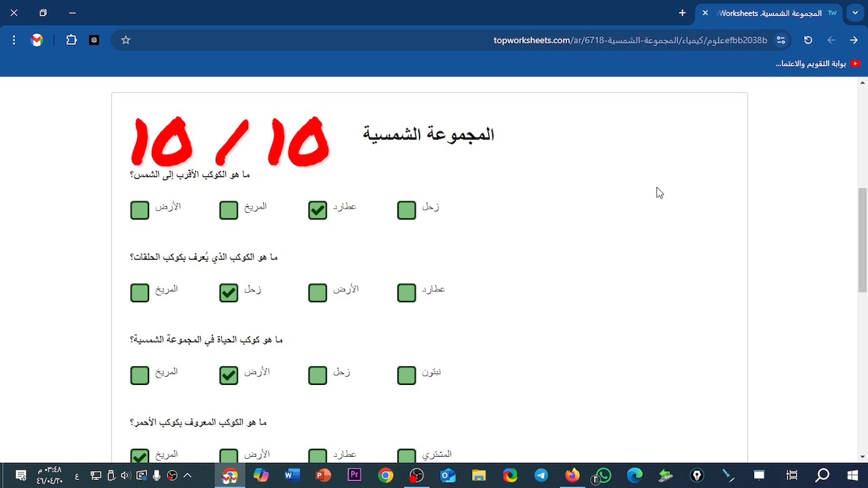Check the زحل answer for the first question
Screen dimensions: 868x488
coord(406,210)
